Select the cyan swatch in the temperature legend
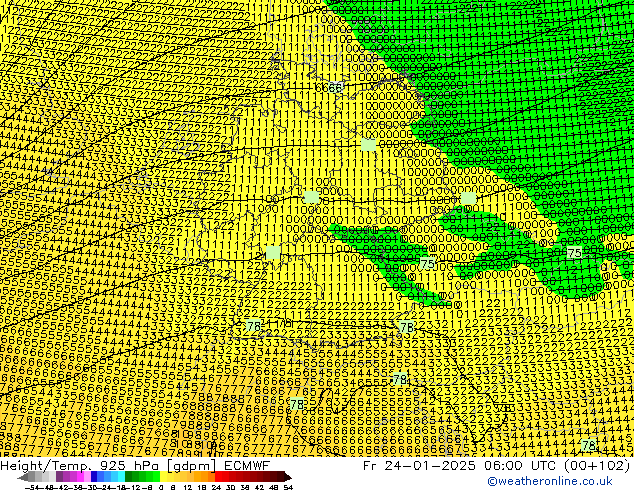Screen dimensions: 634x490 point(122,477)
